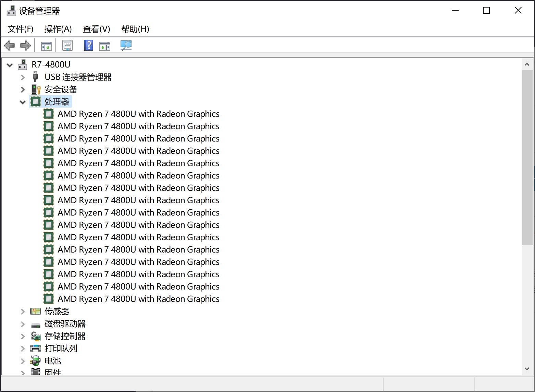Click the 处理器 chip category icon
This screenshot has width=535, height=392.
(x=36, y=101)
